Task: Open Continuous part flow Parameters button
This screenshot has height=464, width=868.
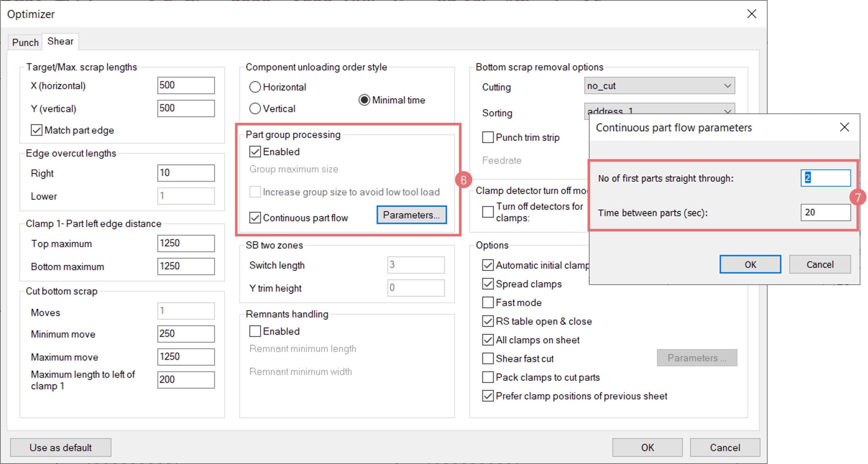Action: [411, 215]
